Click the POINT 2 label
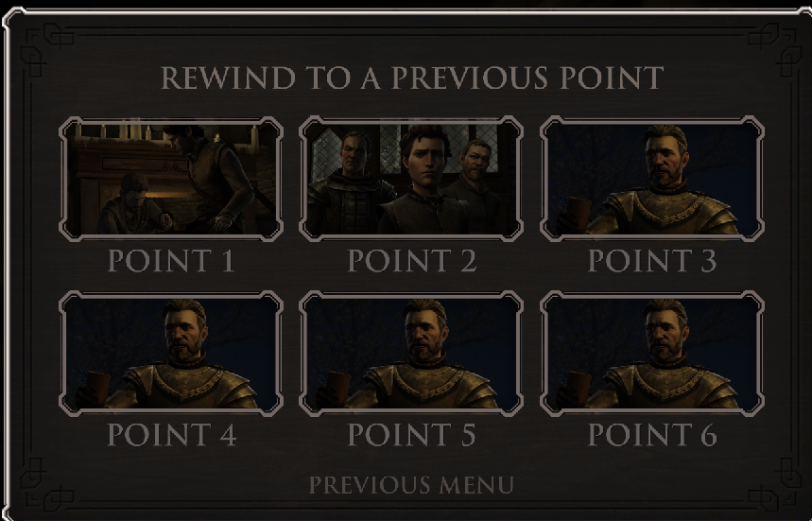 412,261
